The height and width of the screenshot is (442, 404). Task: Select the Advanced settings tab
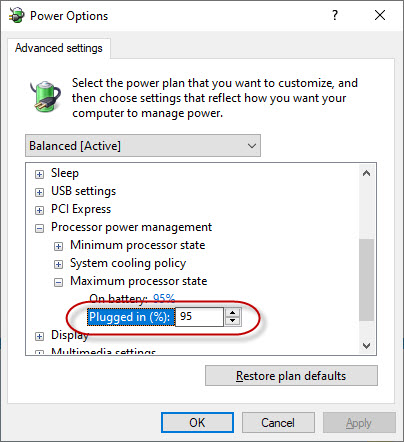(59, 48)
